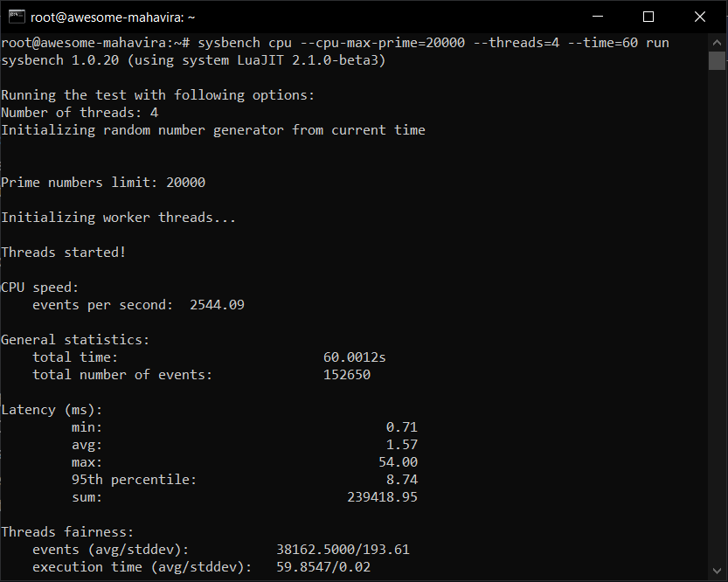This screenshot has width=728, height=582.
Task: Click the 'Threads fairness:' heading
Action: pyautogui.click(x=67, y=532)
